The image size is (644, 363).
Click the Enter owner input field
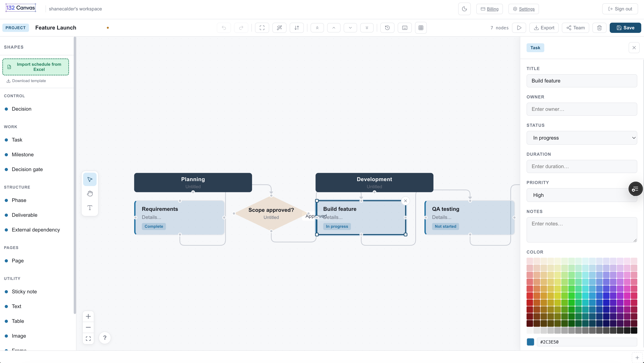pos(582,109)
